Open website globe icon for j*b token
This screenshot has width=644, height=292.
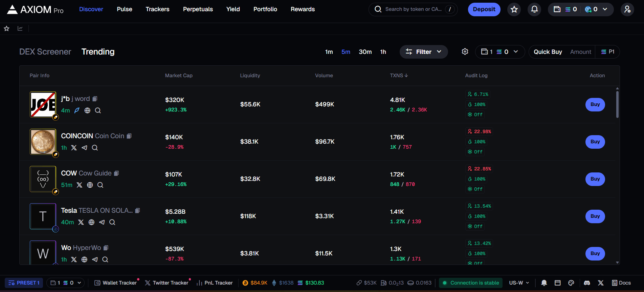pos(87,110)
